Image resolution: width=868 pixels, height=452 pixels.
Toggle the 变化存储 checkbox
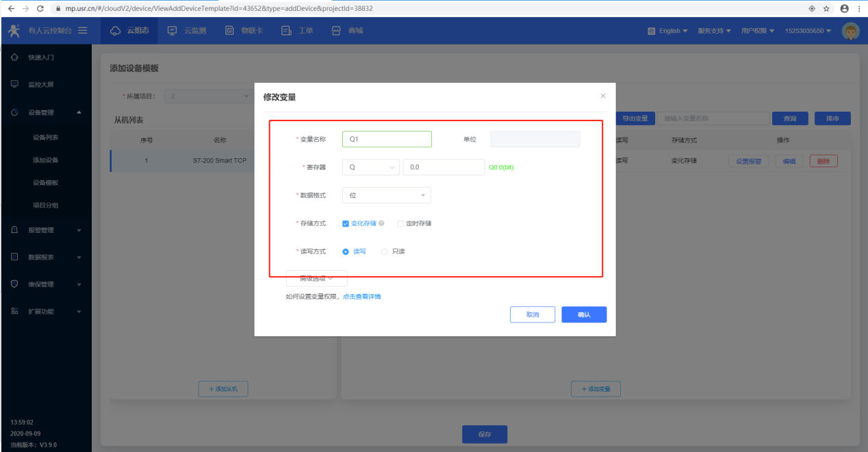click(346, 223)
